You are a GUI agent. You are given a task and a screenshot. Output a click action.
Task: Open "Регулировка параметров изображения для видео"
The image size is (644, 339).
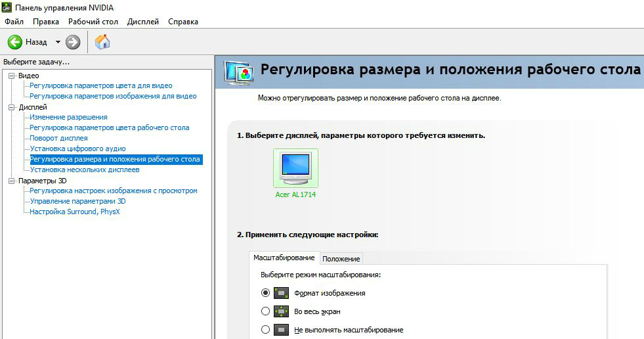point(113,96)
